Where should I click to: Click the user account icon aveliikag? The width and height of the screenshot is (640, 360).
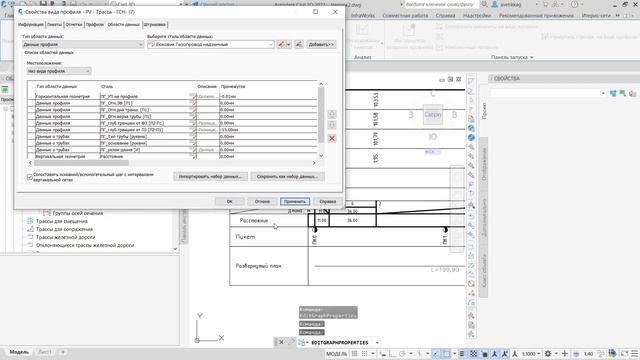(x=495, y=4)
